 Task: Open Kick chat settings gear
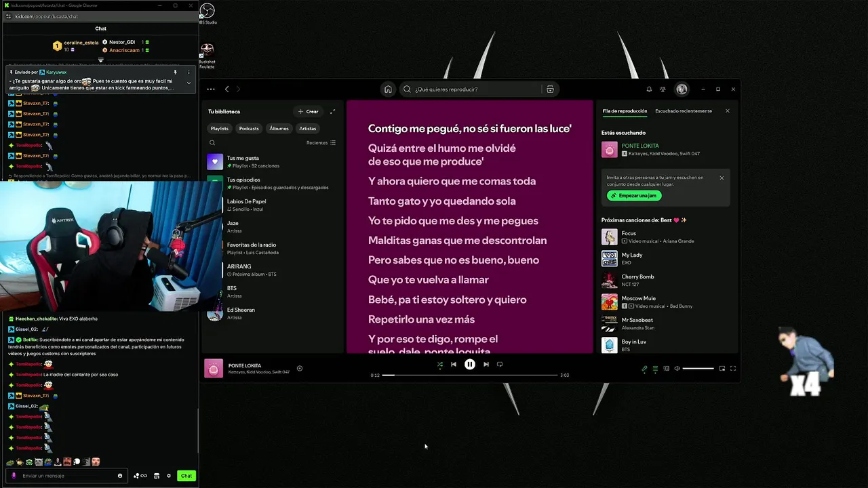[x=169, y=476]
